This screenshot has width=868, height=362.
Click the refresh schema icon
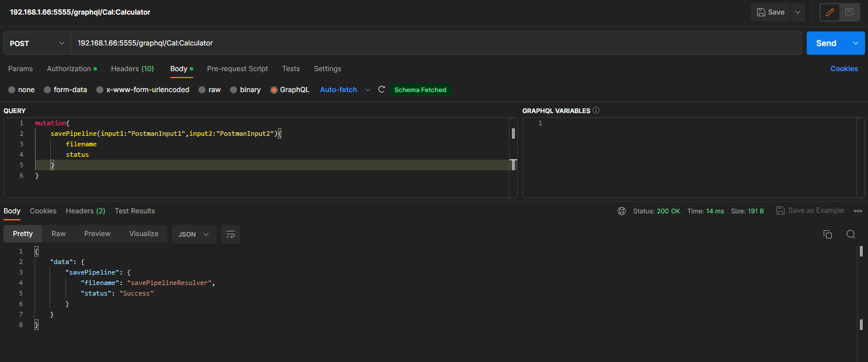click(x=382, y=90)
